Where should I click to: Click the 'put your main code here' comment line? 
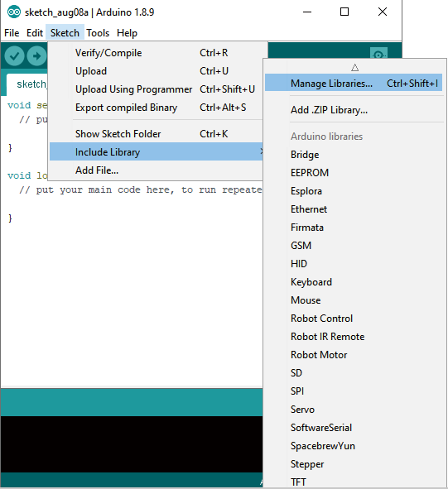click(140, 189)
